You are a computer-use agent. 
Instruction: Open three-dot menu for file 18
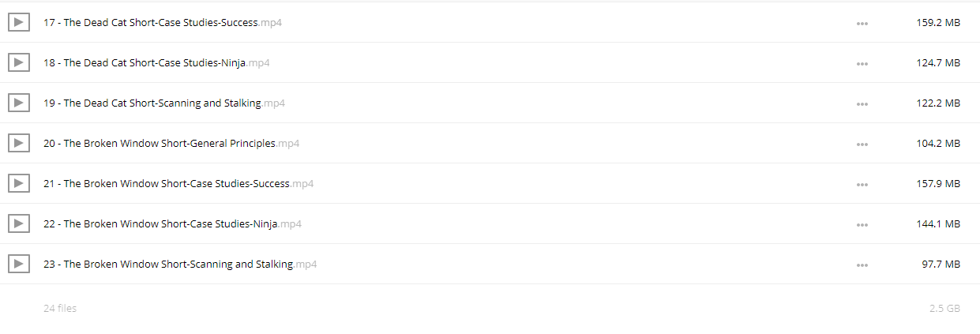[862, 64]
